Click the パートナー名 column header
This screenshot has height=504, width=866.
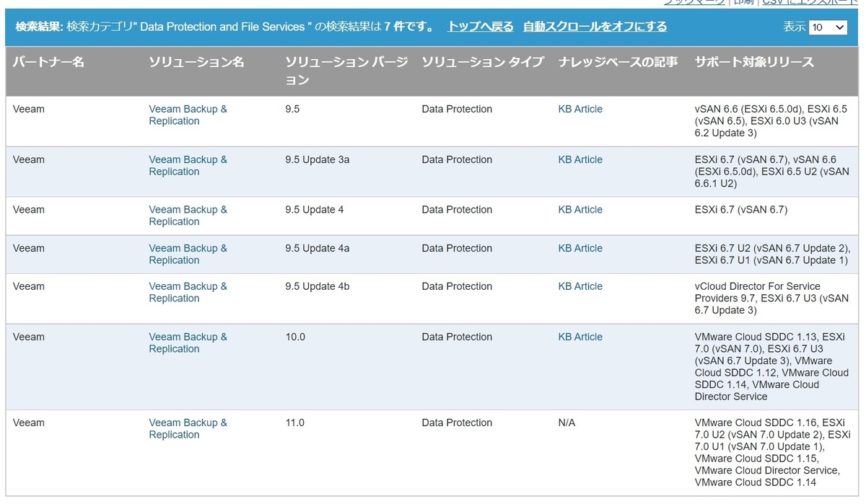(x=48, y=62)
